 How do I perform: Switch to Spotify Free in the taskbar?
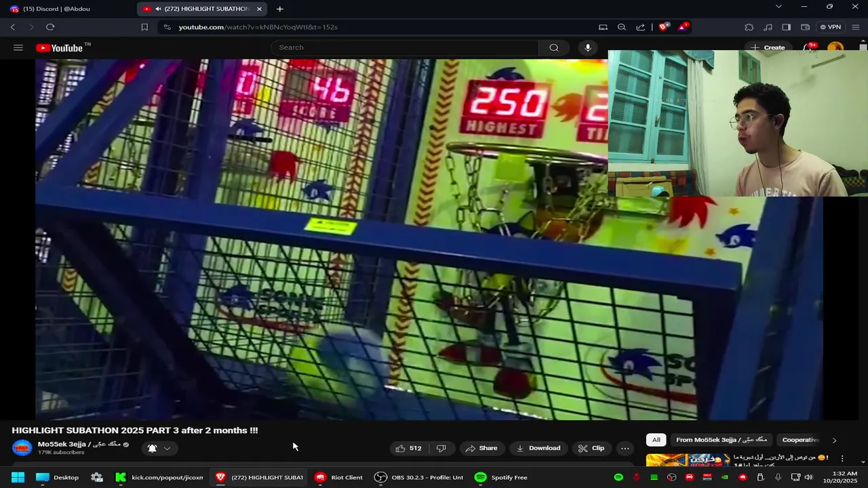click(502, 477)
